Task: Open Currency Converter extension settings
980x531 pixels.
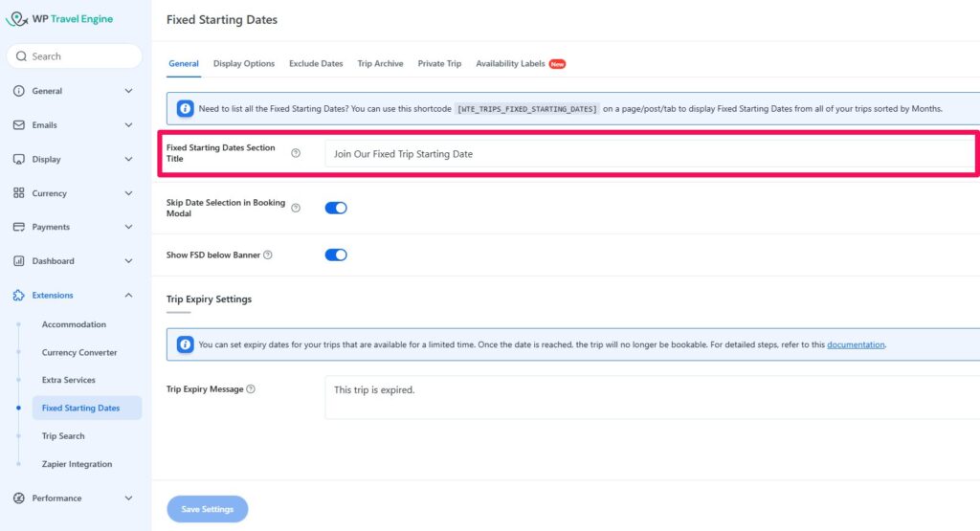Action: coord(79,352)
